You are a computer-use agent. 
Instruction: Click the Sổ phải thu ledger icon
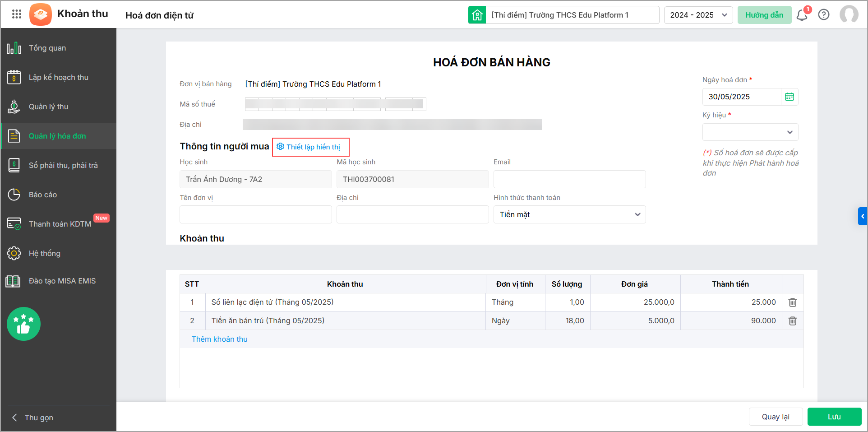pos(14,165)
